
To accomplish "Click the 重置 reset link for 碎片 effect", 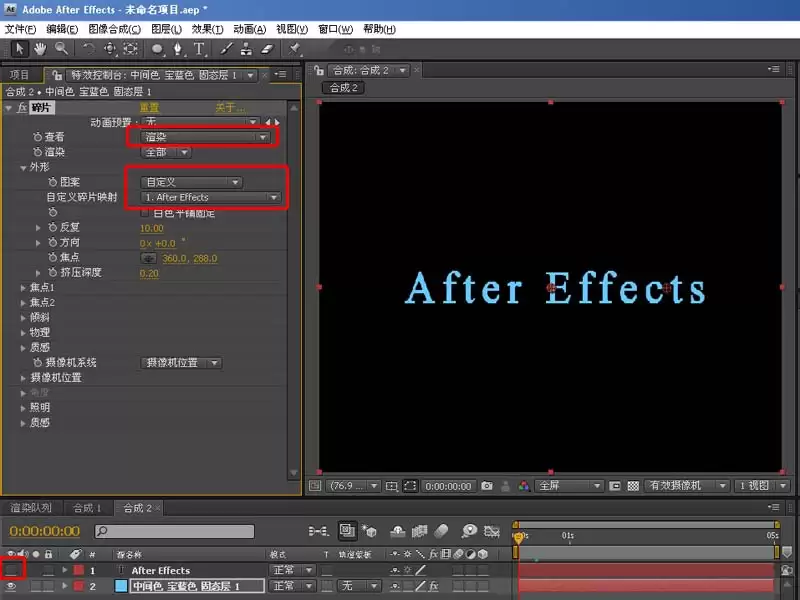I will 149,108.
